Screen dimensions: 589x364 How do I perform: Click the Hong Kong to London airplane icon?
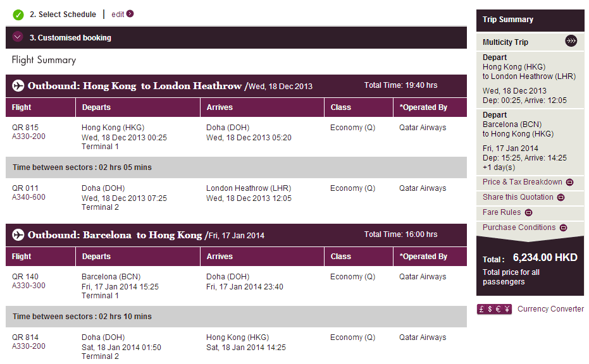point(18,85)
